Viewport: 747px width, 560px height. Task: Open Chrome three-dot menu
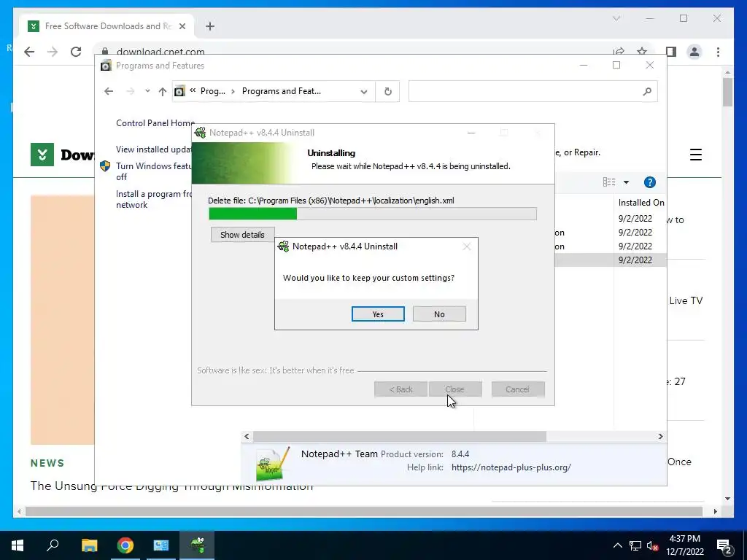pyautogui.click(x=718, y=52)
